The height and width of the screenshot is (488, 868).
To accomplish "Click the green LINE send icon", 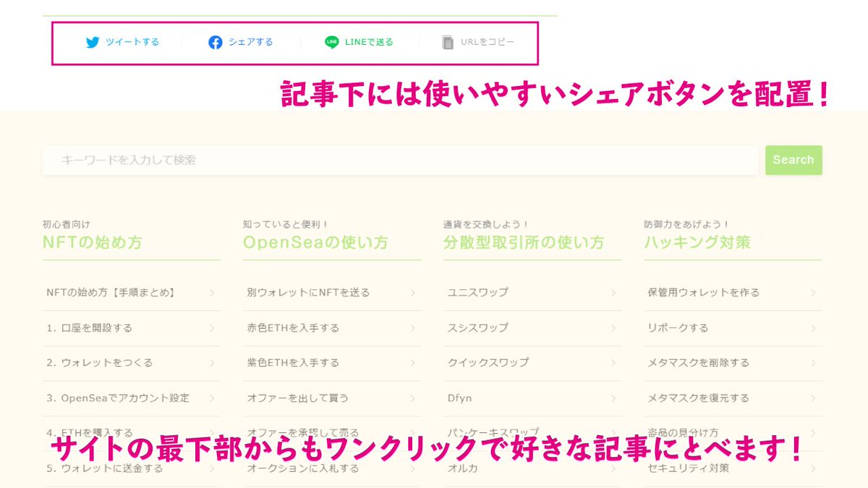I will point(331,43).
